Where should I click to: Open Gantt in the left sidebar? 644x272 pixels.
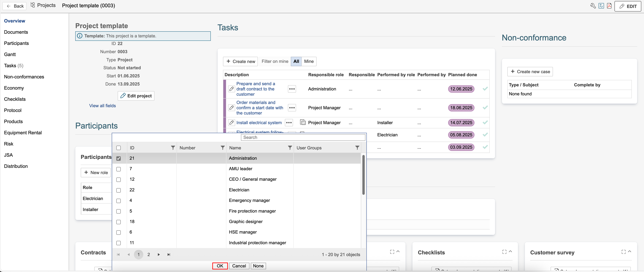[10, 54]
